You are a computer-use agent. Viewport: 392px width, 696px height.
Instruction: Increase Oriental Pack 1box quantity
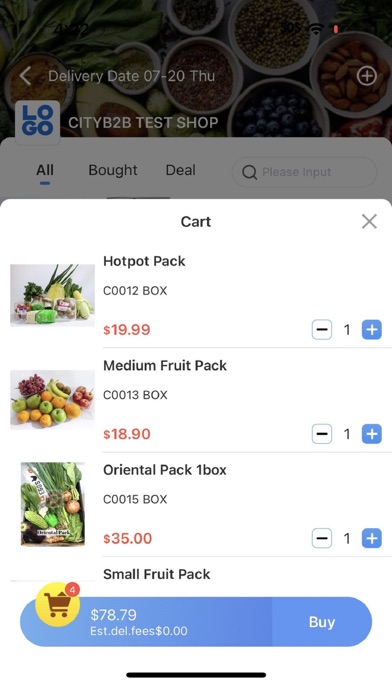tap(372, 538)
